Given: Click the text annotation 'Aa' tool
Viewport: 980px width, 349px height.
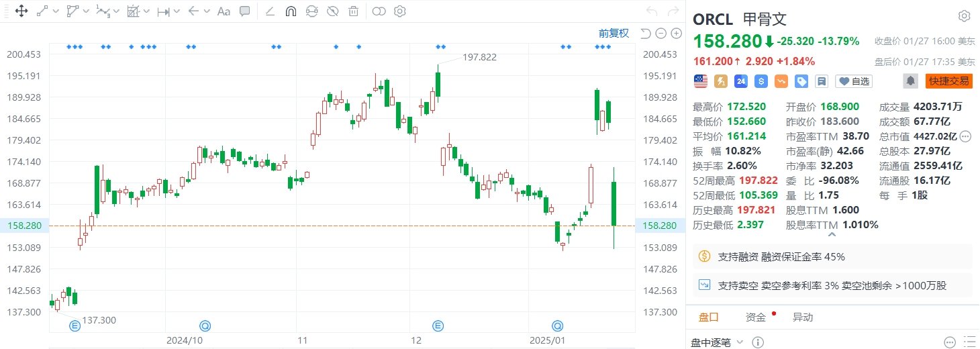Looking at the screenshot, I should 224,11.
